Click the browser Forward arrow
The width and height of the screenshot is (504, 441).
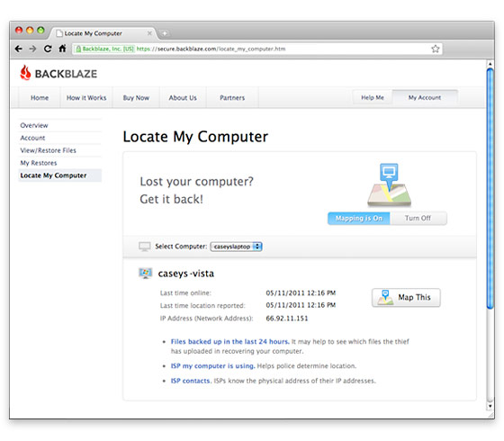pyautogui.click(x=32, y=49)
